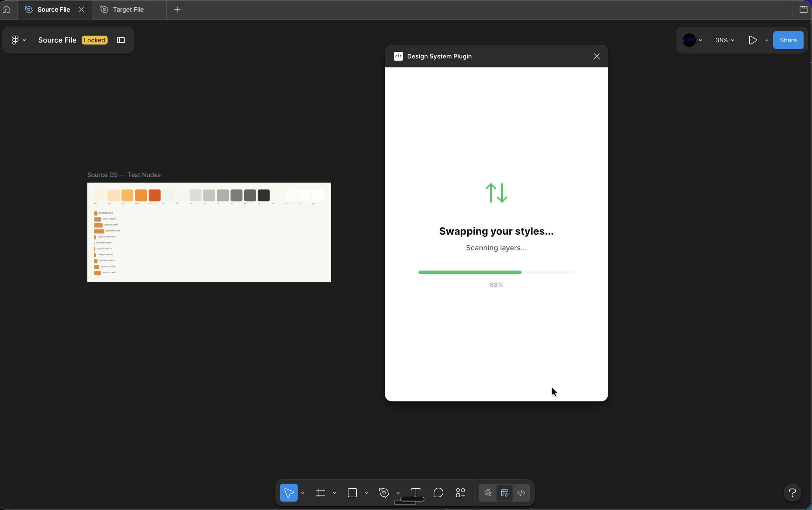Click the 'Scanning layers...' status text
The image size is (812, 510).
(x=496, y=248)
